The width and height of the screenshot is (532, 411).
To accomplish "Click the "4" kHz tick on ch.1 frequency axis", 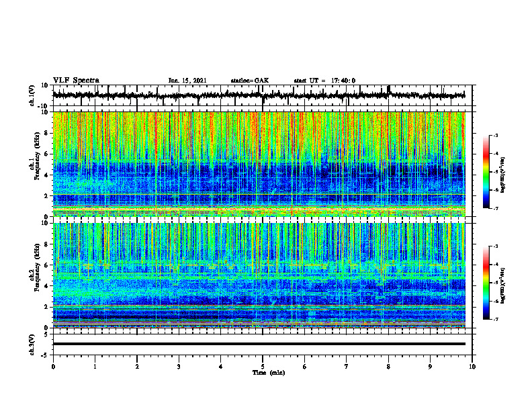I will (46, 175).
